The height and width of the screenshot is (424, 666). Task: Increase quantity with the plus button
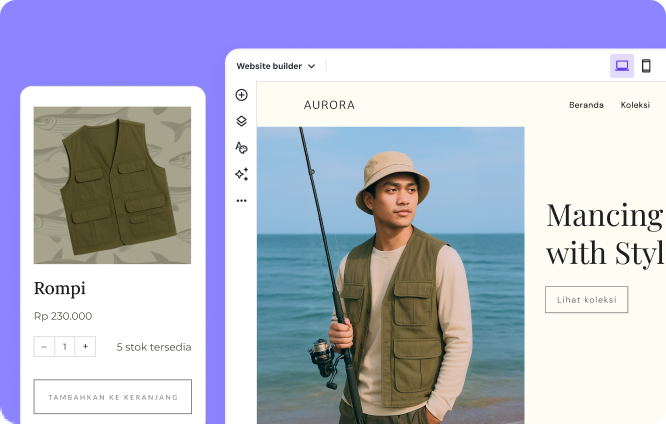[86, 347]
